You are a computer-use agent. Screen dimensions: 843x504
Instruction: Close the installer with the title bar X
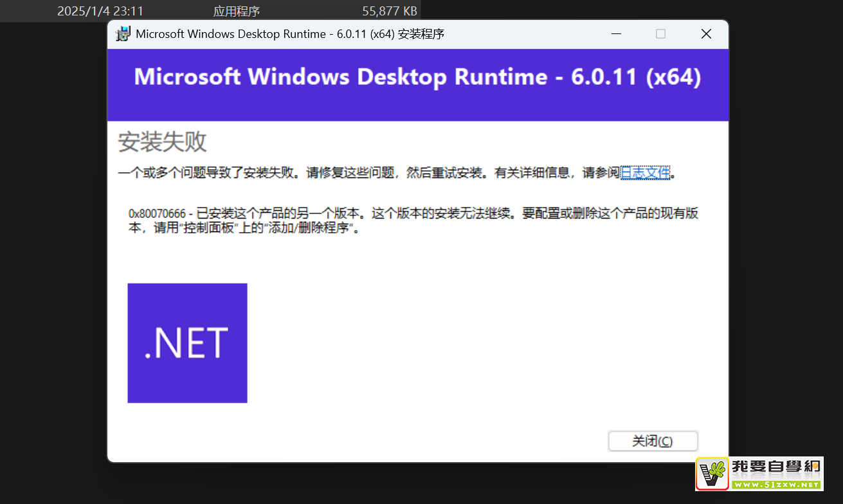(x=706, y=34)
